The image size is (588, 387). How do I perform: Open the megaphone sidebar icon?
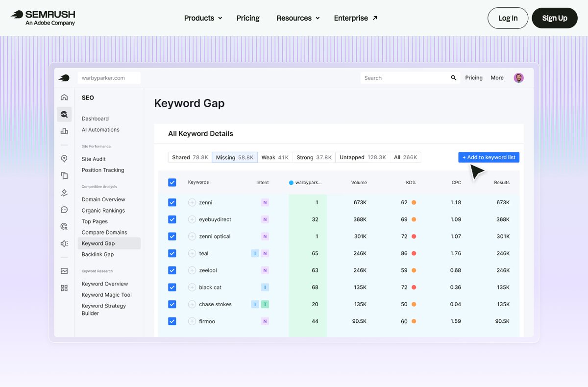64,243
